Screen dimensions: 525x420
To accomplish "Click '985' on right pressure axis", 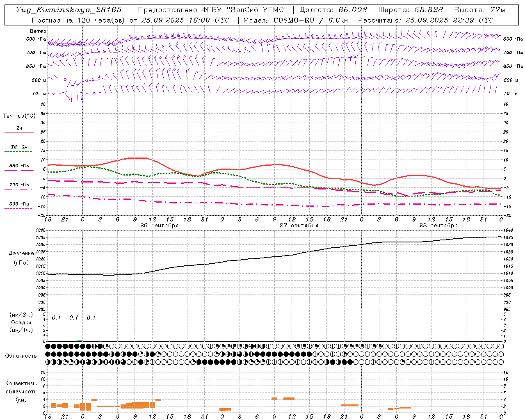I will [x=507, y=309].
